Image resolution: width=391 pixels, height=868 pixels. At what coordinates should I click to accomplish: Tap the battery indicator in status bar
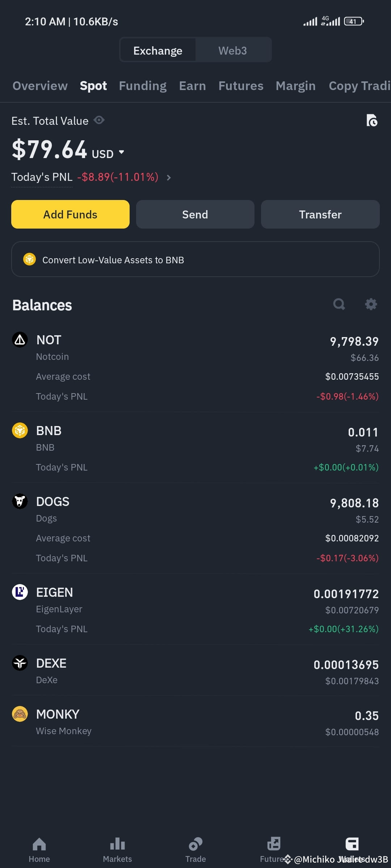coord(353,21)
